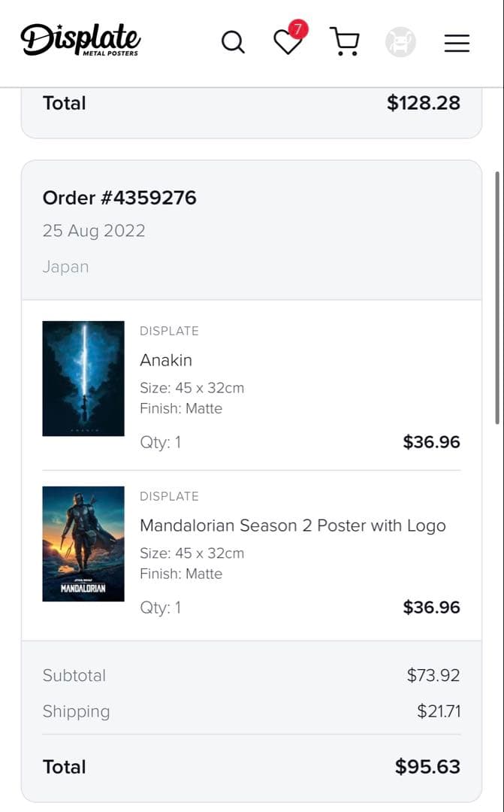This screenshot has height=812, width=504.
Task: Open the shopping cart icon
Action: point(345,42)
